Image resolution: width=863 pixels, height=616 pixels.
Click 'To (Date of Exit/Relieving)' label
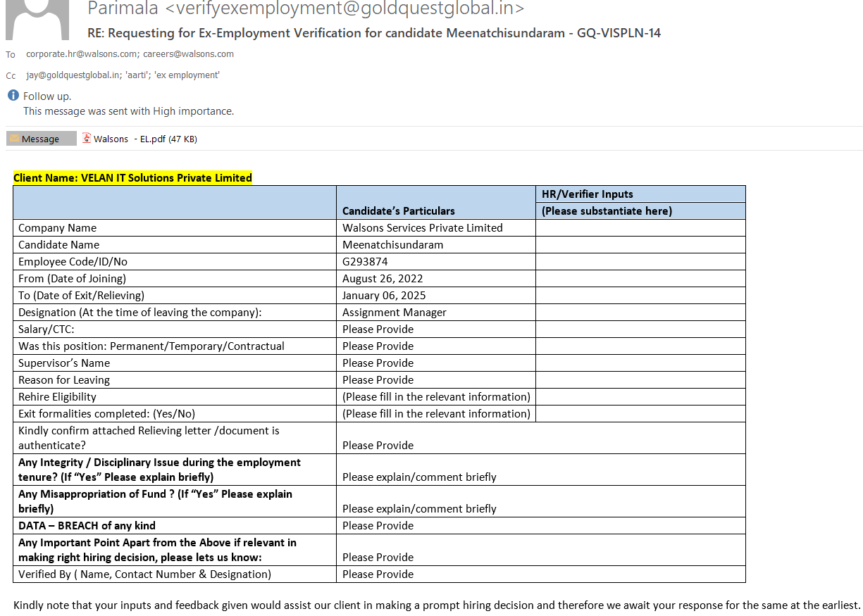pyautogui.click(x=82, y=295)
